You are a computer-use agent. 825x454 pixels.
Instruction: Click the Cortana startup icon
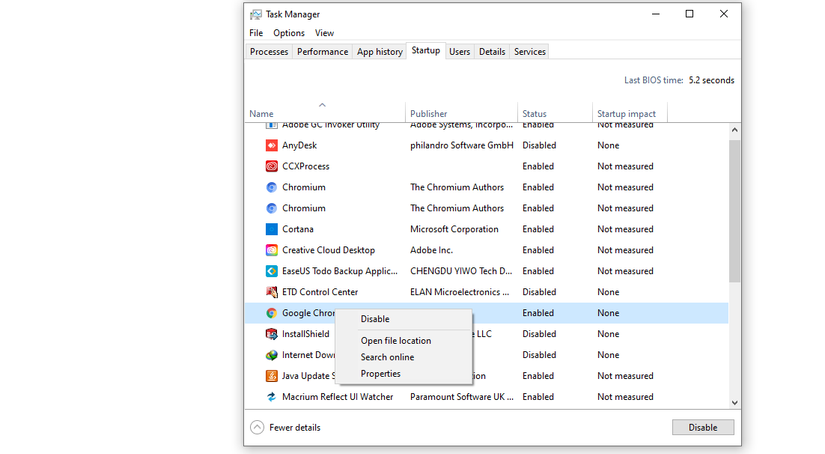[x=271, y=229]
